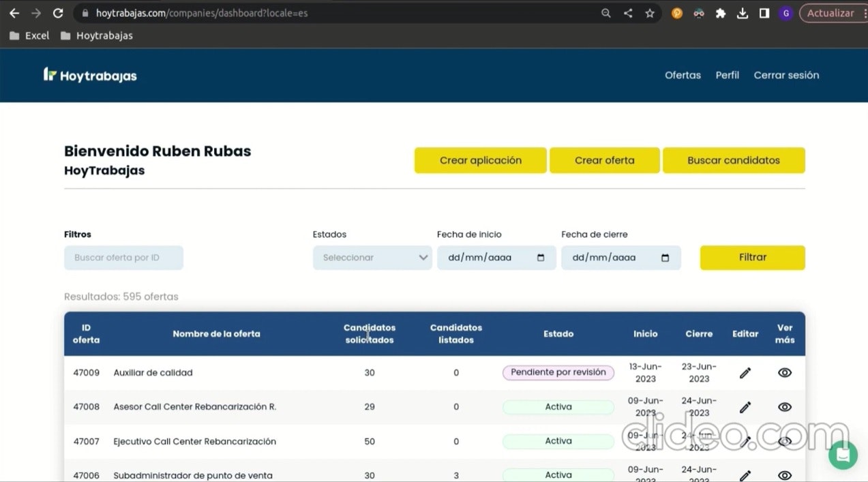
Task: Open the eye icon for offer 47006
Action: click(x=785, y=475)
